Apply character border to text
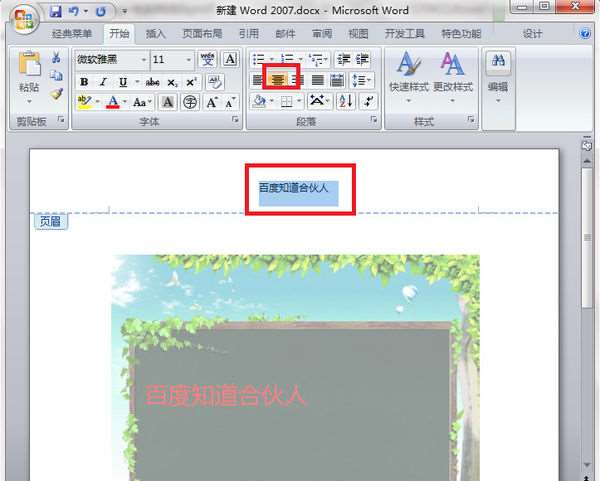 click(230, 59)
